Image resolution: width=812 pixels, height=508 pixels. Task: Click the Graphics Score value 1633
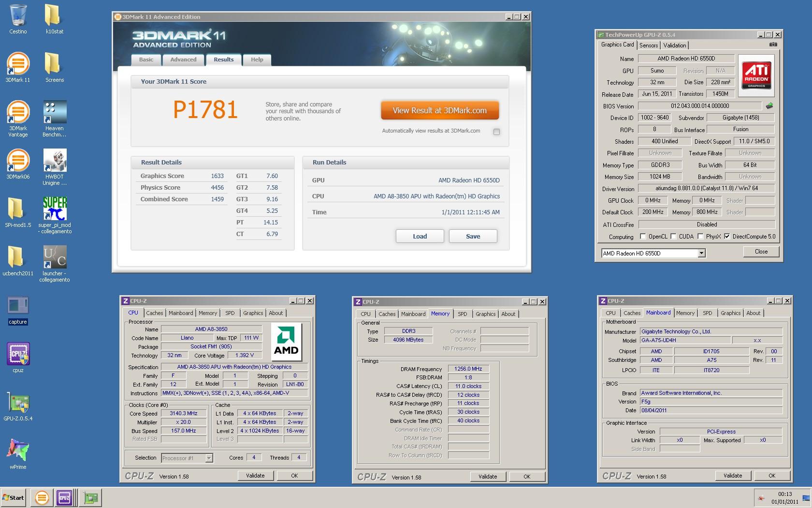tap(217, 176)
